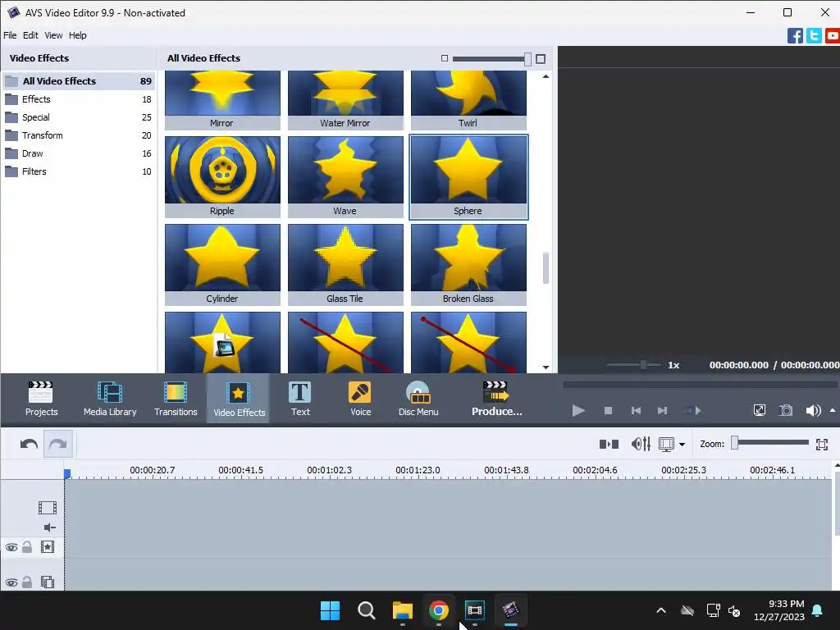Select the Transform folder

[x=78, y=135]
